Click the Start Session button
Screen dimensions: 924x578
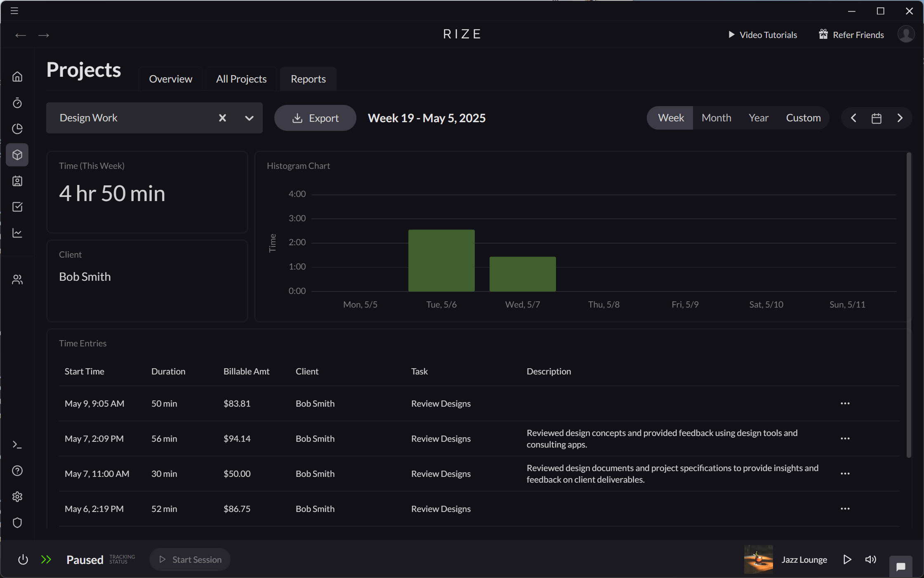tap(190, 559)
